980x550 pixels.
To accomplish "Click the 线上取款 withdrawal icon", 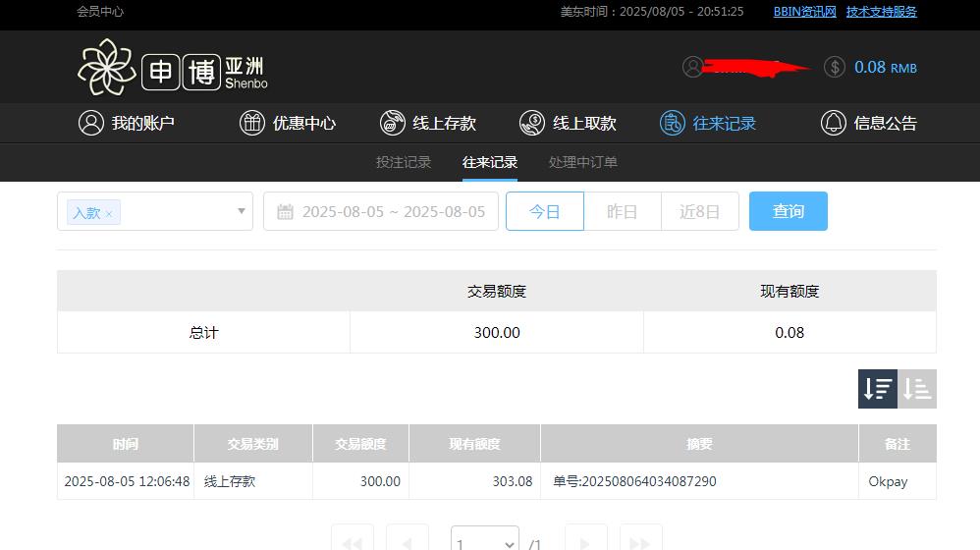I will pos(532,123).
